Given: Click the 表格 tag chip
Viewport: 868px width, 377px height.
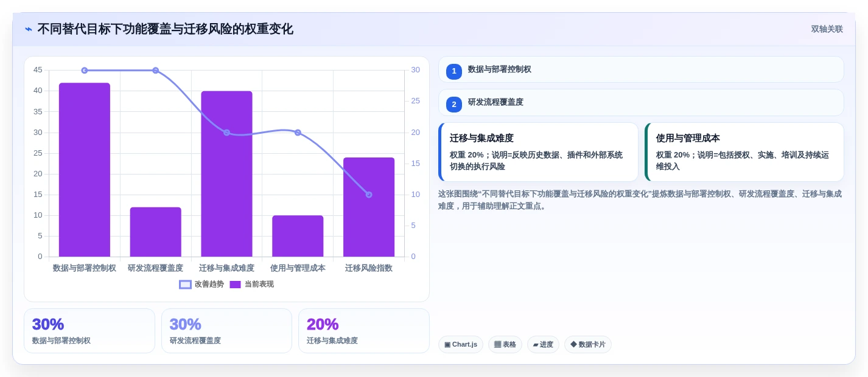Looking at the screenshot, I should coord(505,345).
